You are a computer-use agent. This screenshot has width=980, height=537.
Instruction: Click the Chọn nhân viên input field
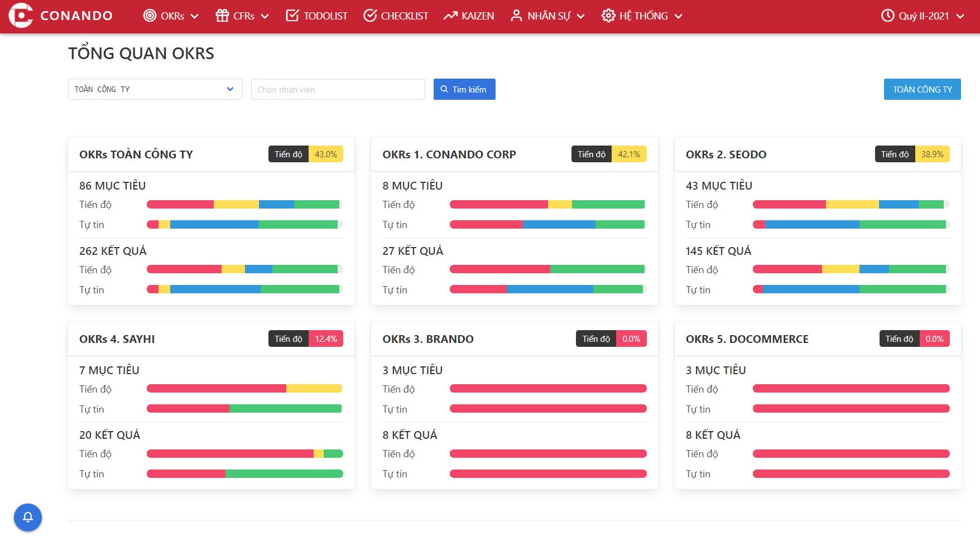pyautogui.click(x=338, y=89)
